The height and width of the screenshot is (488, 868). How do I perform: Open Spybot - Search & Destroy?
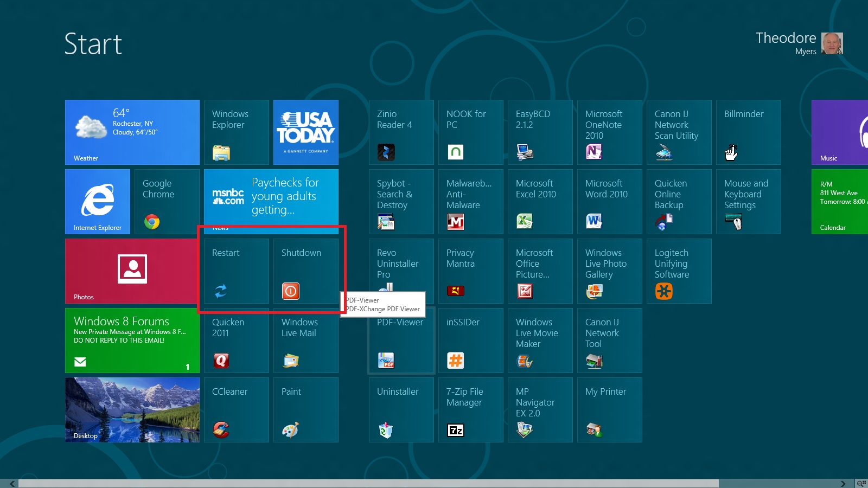(401, 201)
